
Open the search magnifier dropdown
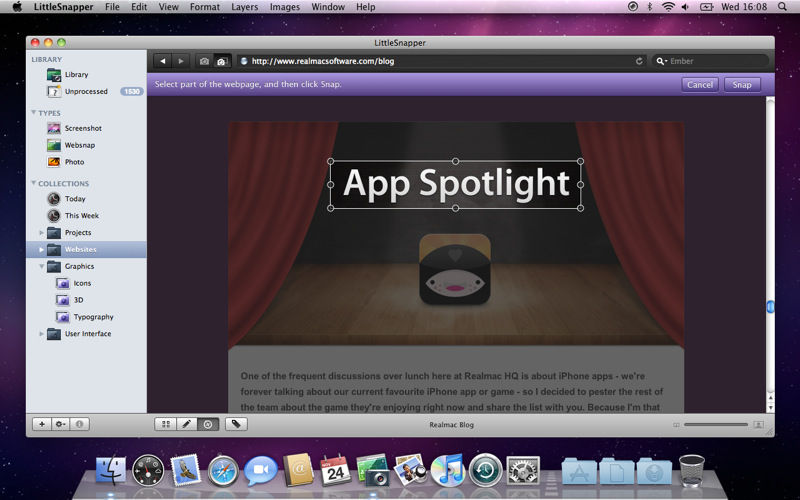coord(661,61)
